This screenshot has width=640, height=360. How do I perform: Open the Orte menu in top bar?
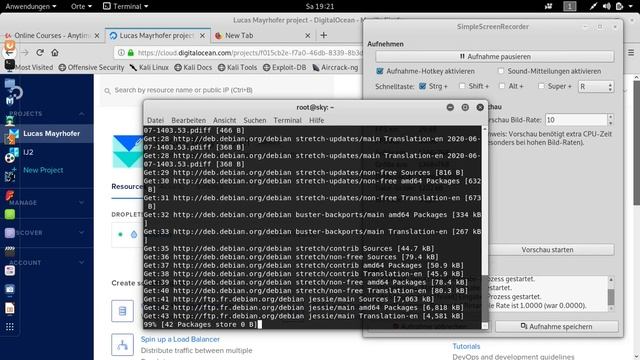click(81, 6)
